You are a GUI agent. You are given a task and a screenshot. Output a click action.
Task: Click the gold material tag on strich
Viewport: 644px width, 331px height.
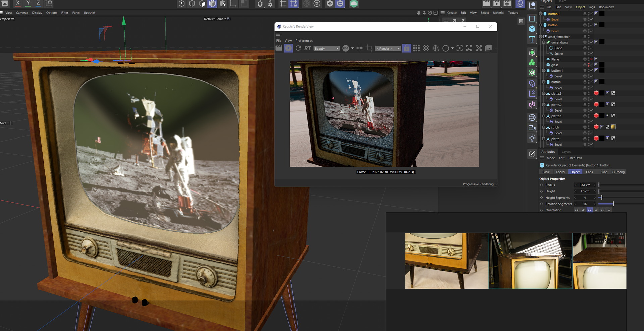pos(613,127)
